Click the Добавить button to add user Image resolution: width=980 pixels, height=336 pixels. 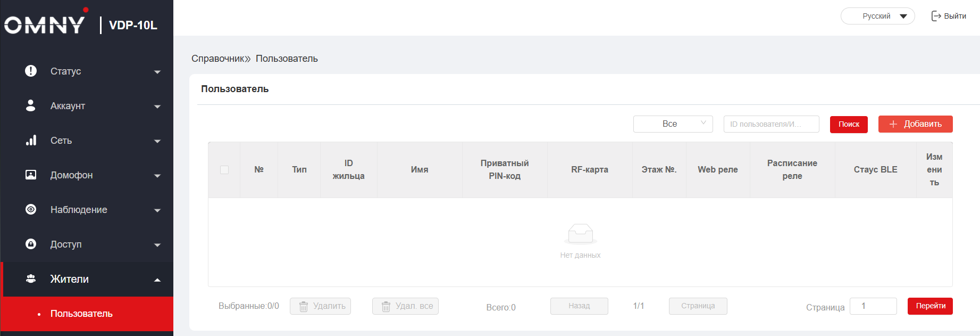tap(915, 124)
